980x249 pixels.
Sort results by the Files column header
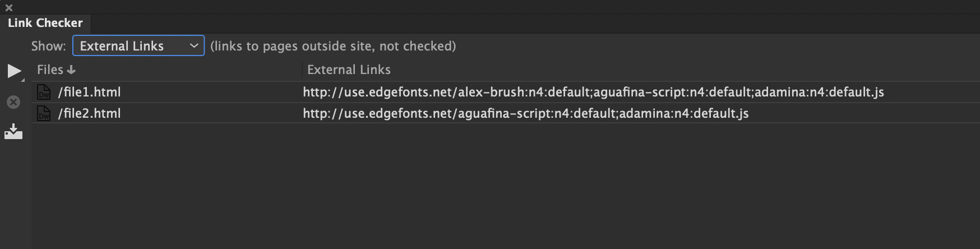(x=50, y=70)
